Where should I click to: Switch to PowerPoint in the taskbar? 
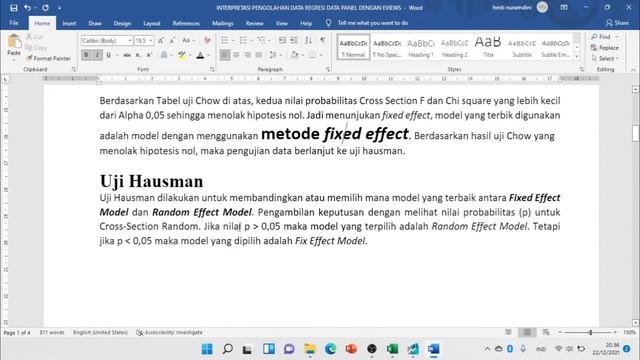tap(351, 349)
